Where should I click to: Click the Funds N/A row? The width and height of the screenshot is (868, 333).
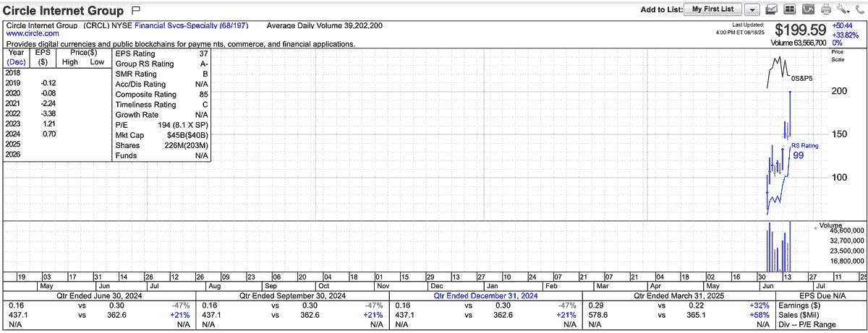click(161, 155)
